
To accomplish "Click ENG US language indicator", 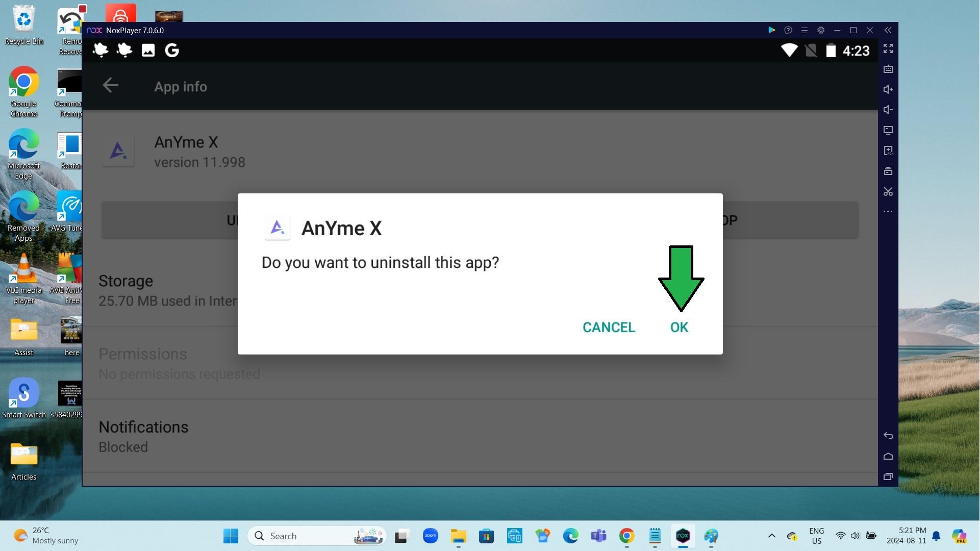I will [816, 536].
